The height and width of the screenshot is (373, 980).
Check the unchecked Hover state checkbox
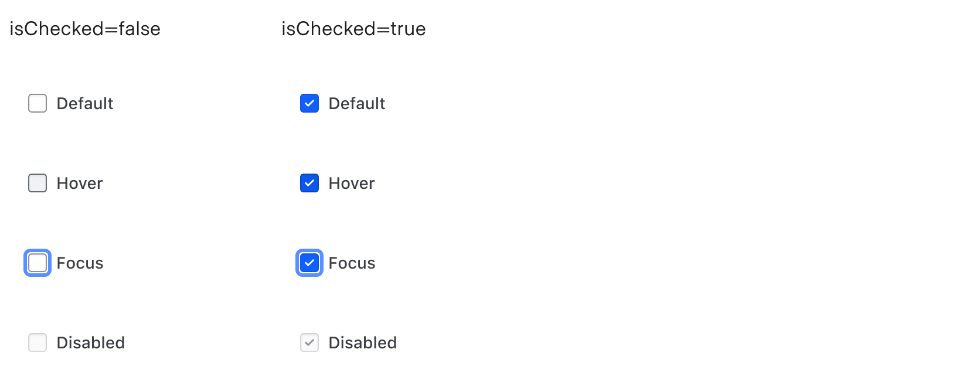click(37, 183)
